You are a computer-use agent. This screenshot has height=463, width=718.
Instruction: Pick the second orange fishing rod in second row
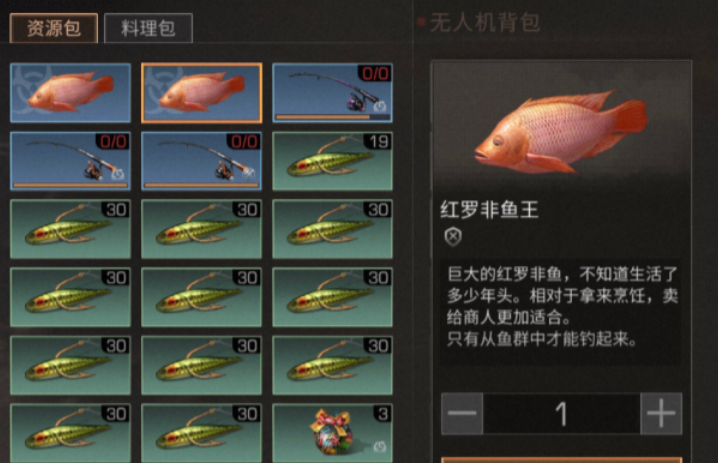(201, 161)
